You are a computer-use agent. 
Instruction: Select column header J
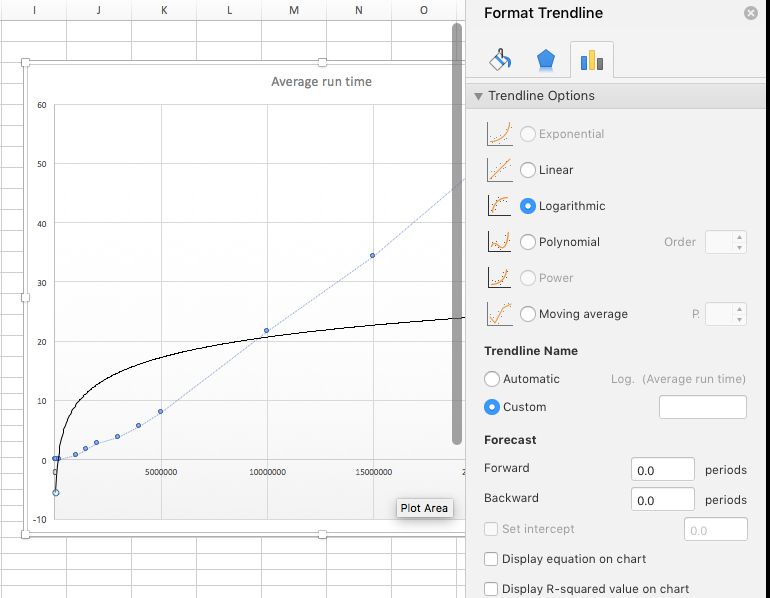tap(99, 10)
